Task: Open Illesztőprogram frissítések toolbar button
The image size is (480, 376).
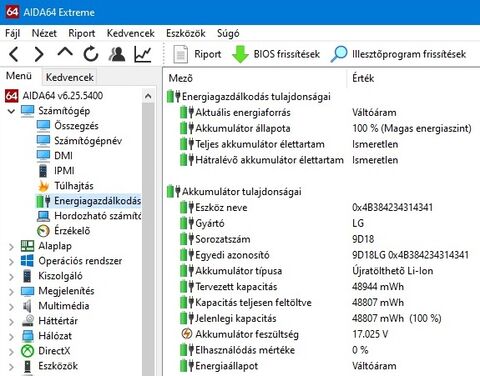Action: coord(398,54)
